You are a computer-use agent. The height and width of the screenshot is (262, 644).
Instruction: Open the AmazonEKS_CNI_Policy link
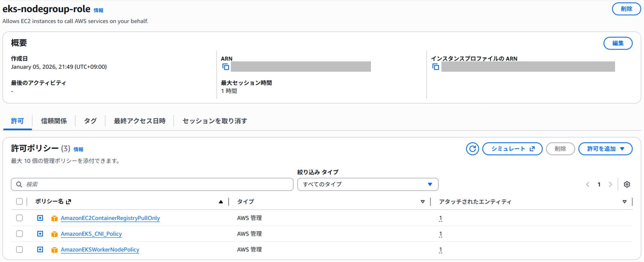[x=91, y=234]
